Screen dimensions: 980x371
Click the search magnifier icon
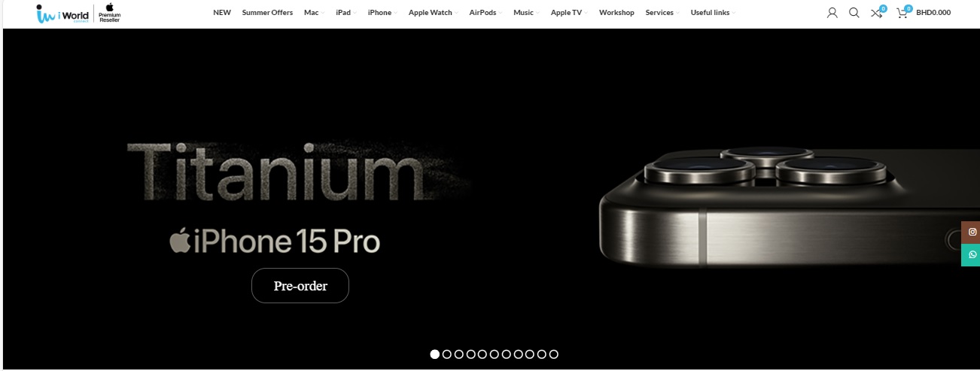click(x=854, y=13)
